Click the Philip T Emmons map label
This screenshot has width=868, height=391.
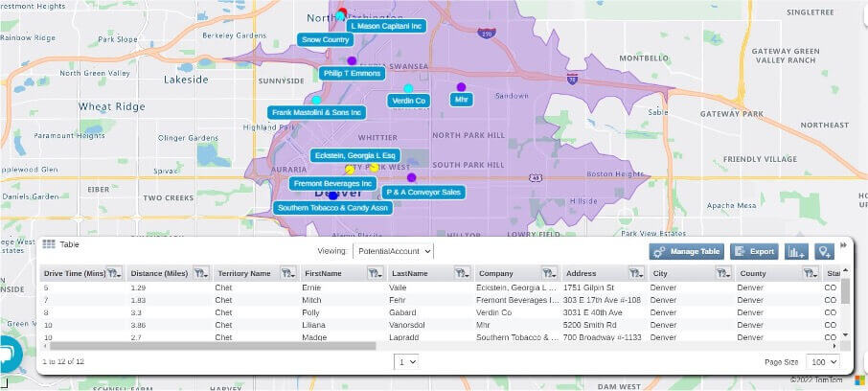[352, 74]
